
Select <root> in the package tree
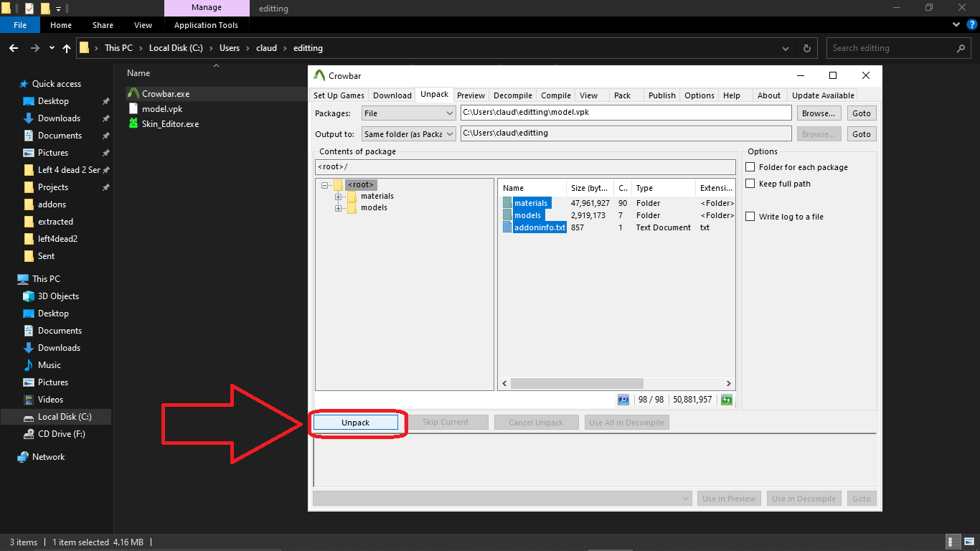(x=361, y=184)
